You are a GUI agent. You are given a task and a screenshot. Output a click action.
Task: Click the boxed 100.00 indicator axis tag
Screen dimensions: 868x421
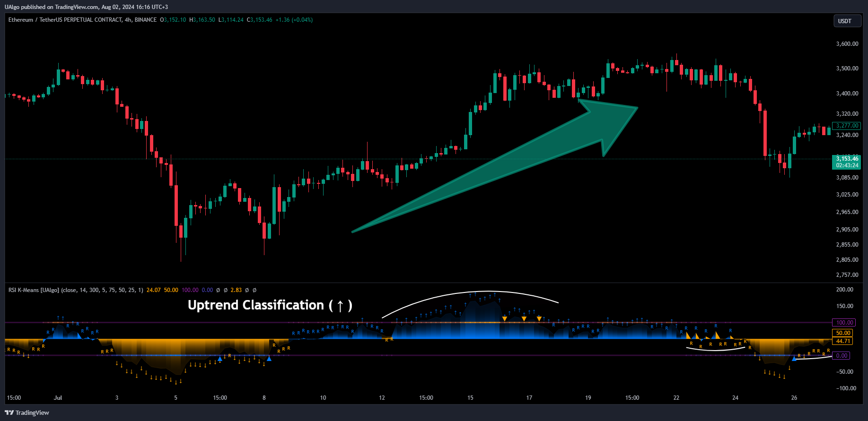pos(844,323)
